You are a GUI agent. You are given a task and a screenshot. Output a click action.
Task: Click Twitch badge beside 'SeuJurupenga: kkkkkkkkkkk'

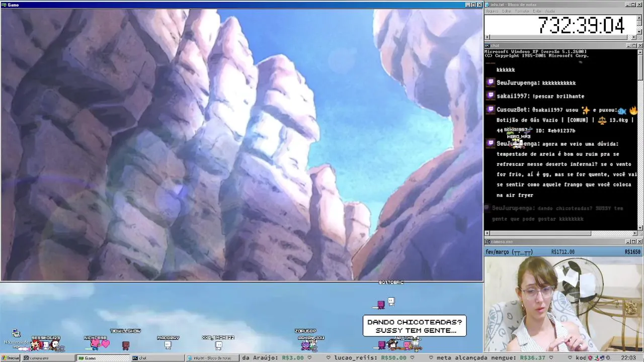[491, 82]
